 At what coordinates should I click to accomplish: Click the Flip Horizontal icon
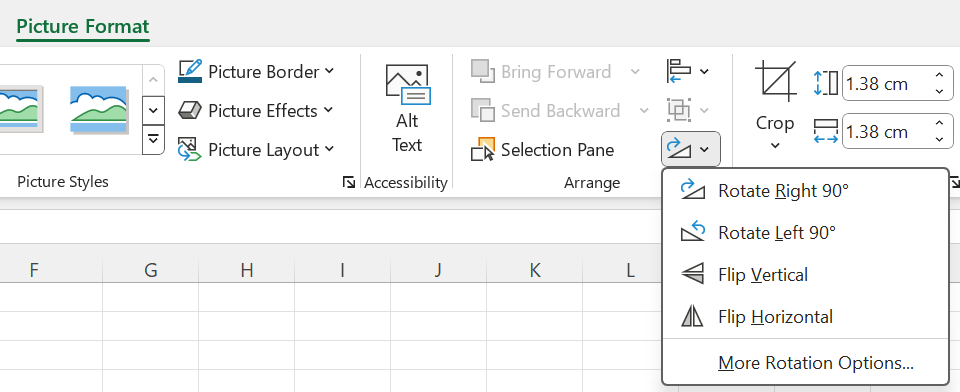pos(693,317)
